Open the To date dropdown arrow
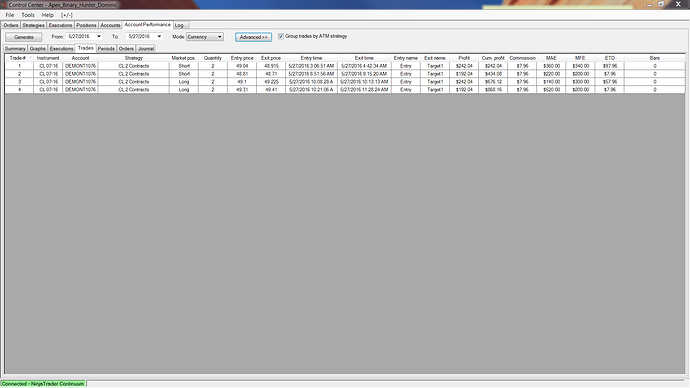The height and width of the screenshot is (388, 690). (159, 37)
